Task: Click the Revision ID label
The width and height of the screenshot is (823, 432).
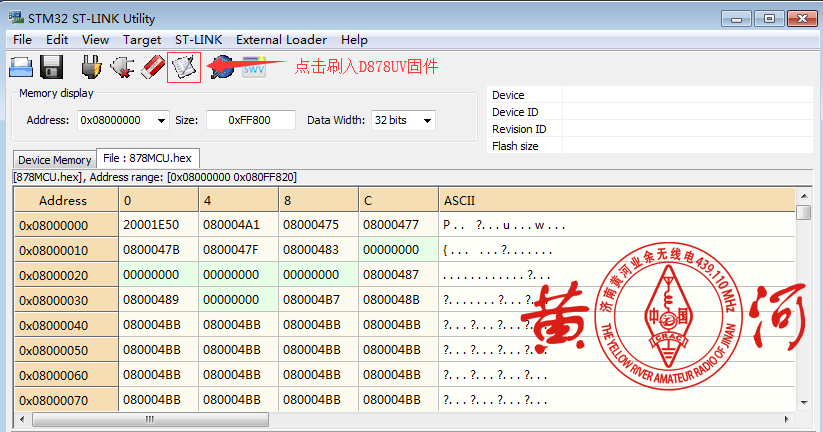Action: [x=519, y=129]
